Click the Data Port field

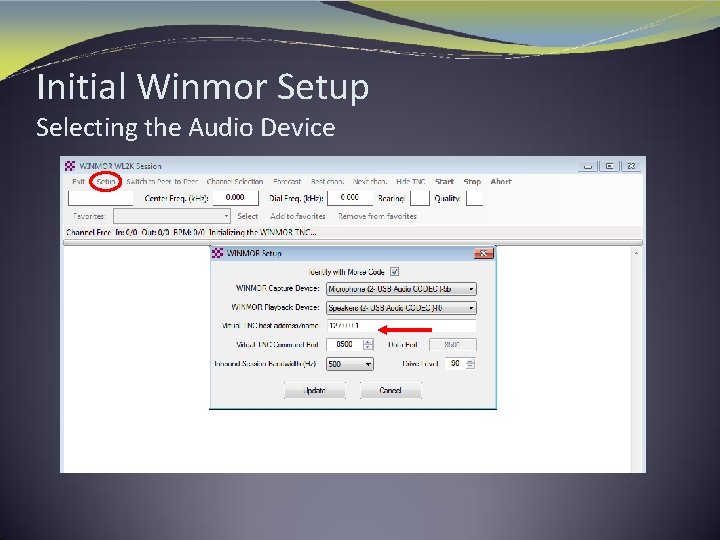pyautogui.click(x=453, y=345)
